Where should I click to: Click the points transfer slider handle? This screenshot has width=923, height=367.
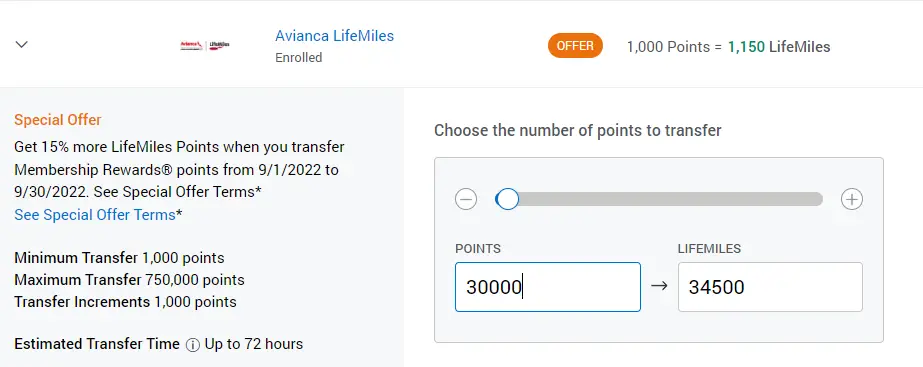507,199
